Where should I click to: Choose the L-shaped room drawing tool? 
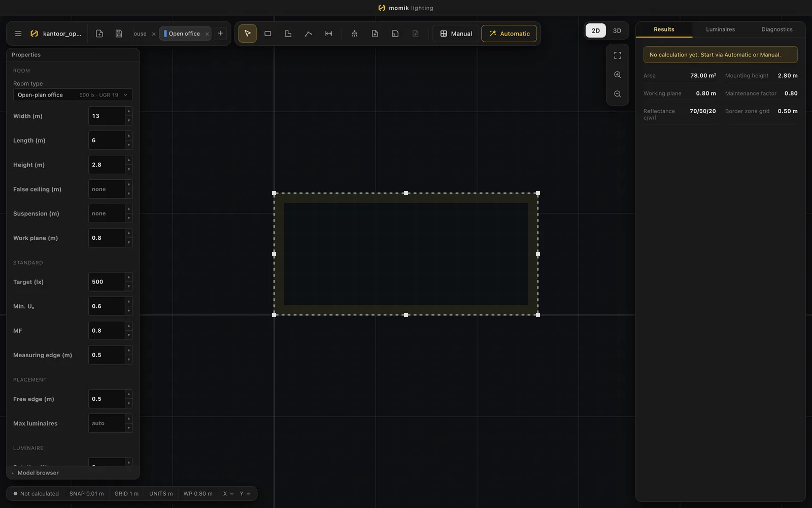[x=288, y=34]
